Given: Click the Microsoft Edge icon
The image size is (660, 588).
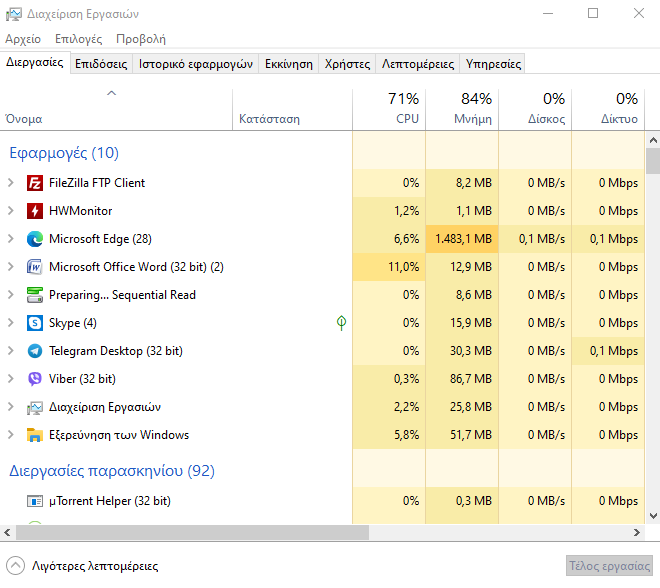Looking at the screenshot, I should [35, 239].
